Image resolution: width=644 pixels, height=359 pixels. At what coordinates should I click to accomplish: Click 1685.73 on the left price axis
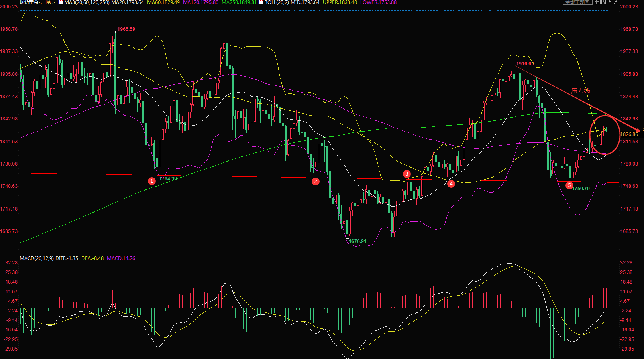click(x=9, y=231)
